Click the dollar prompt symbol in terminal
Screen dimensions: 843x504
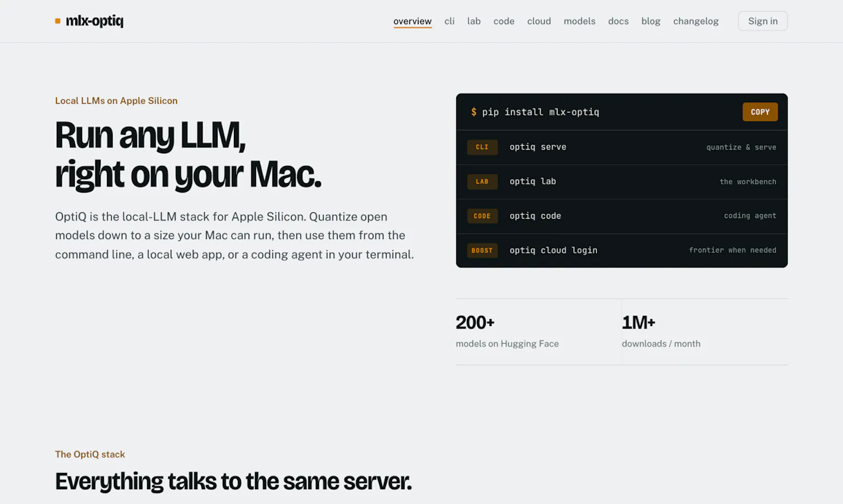[474, 112]
